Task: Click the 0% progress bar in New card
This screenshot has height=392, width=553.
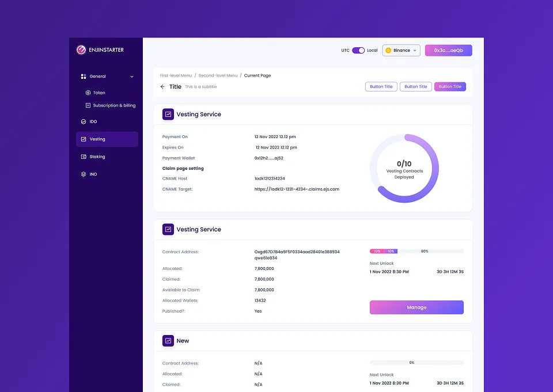Action: (416, 363)
